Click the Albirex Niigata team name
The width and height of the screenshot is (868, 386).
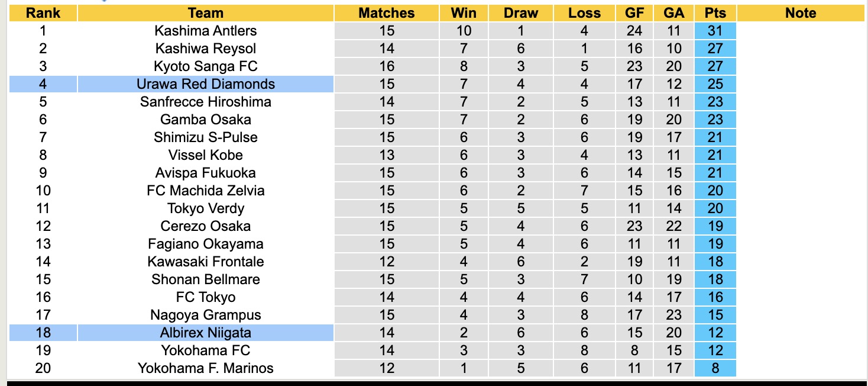[205, 333]
